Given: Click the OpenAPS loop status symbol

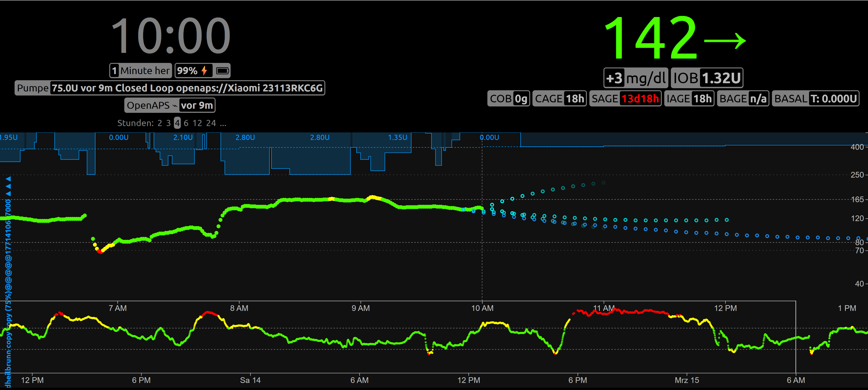Looking at the screenshot, I should (x=175, y=106).
